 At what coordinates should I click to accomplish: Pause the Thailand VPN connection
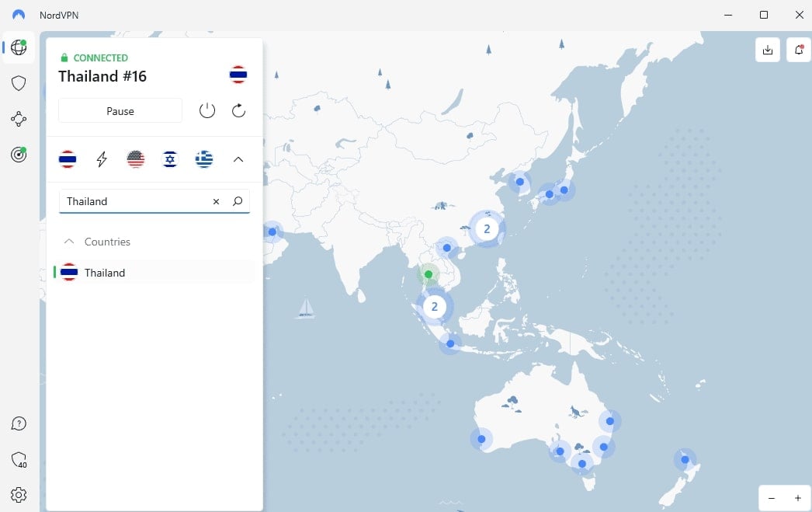[x=120, y=110]
